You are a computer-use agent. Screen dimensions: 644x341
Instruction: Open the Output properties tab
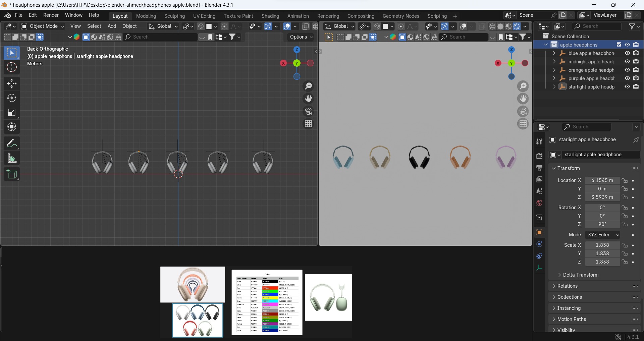(539, 168)
